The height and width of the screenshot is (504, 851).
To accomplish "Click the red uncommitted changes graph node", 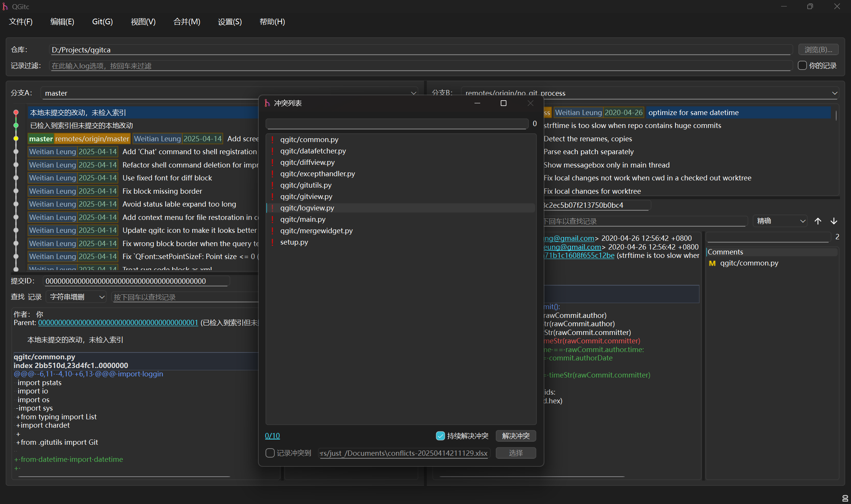I will tap(16, 112).
